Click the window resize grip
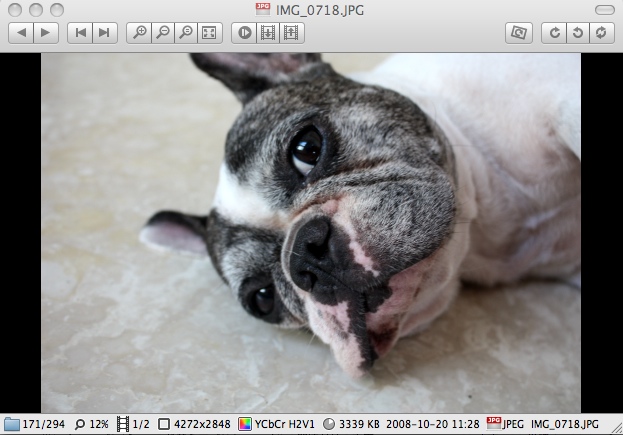 (617, 428)
